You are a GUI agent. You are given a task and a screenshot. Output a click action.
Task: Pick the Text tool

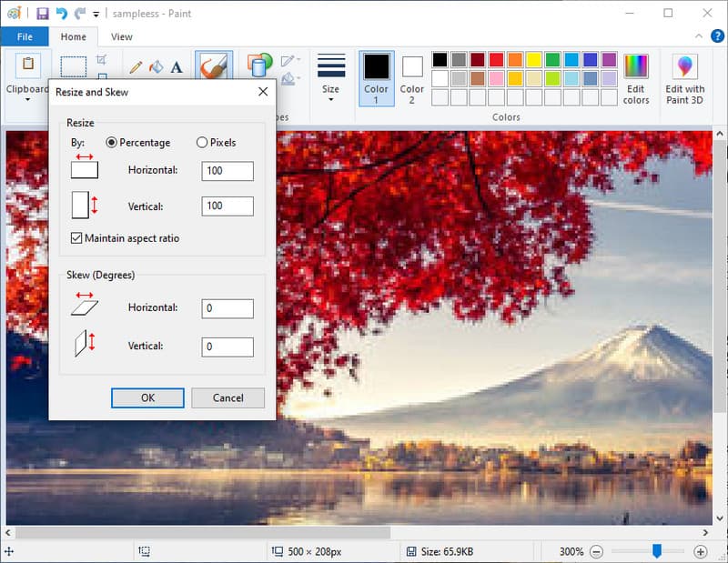pyautogui.click(x=177, y=66)
